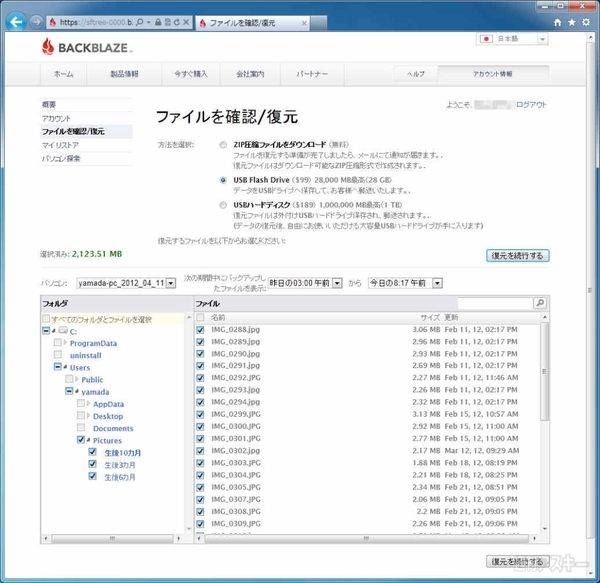The image size is (600, 583).
Task: Toggle the uninstall folder checkbox
Action: (x=58, y=354)
